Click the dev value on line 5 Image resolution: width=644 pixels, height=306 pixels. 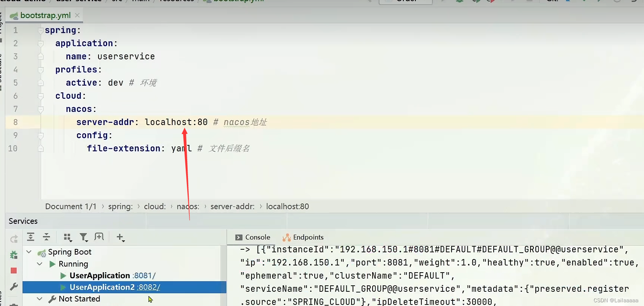pos(115,83)
